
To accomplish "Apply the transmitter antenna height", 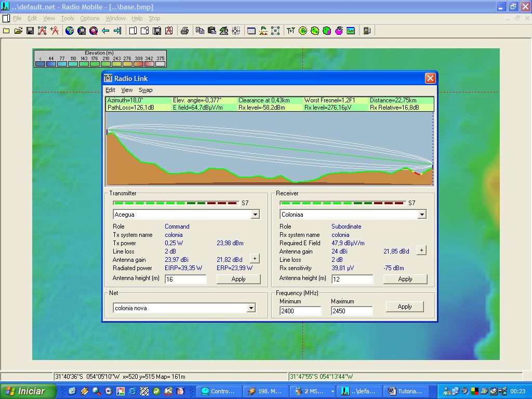I will 238,279.
